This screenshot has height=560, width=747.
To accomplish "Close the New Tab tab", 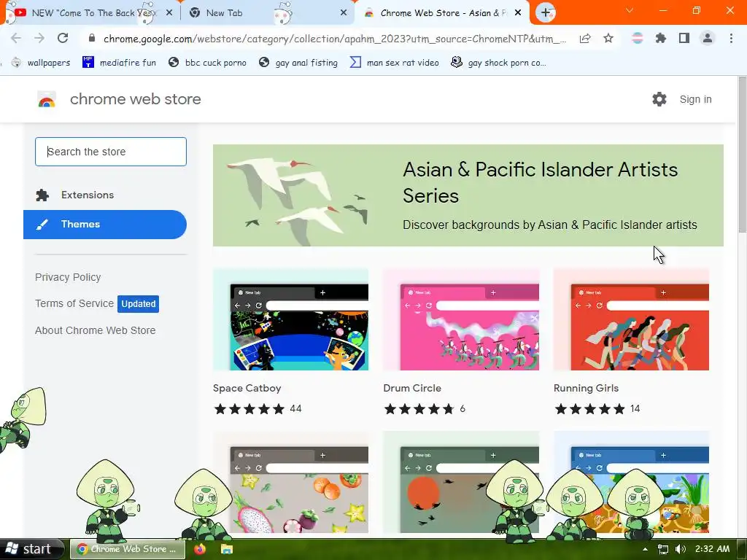I will 344,13.
